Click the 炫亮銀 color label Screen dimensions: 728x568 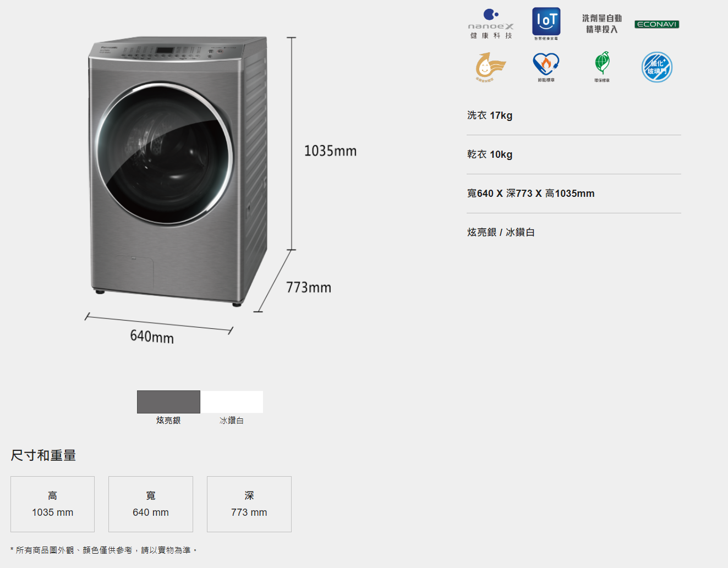pyautogui.click(x=168, y=420)
